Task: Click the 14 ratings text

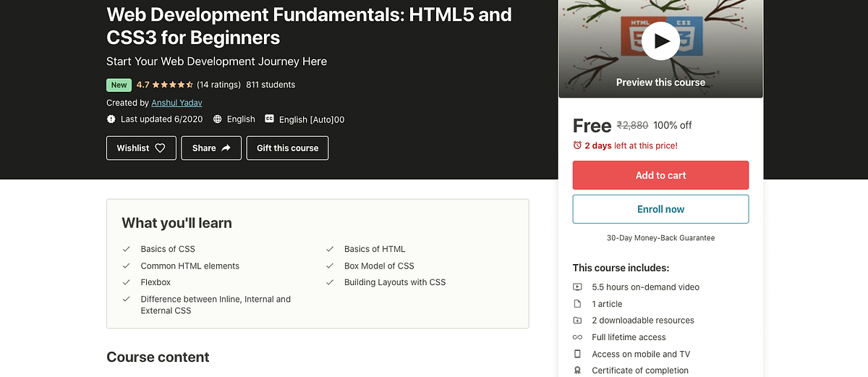Action: [x=218, y=85]
